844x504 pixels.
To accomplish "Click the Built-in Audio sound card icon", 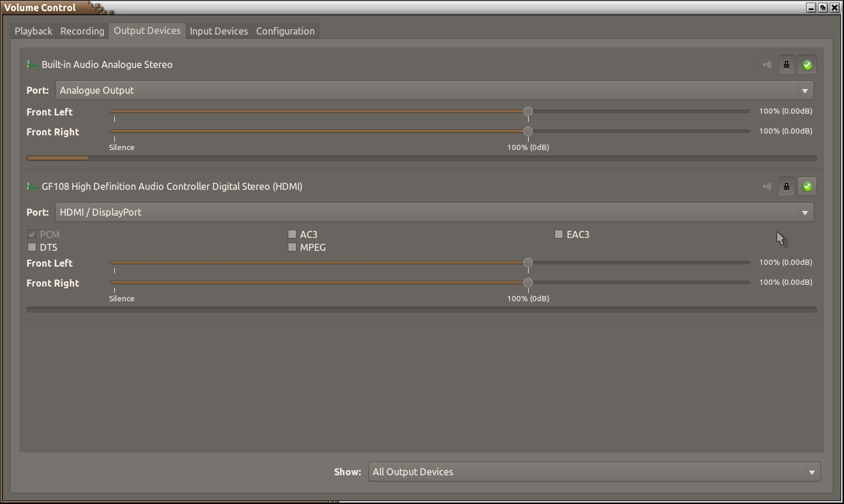I will (32, 64).
